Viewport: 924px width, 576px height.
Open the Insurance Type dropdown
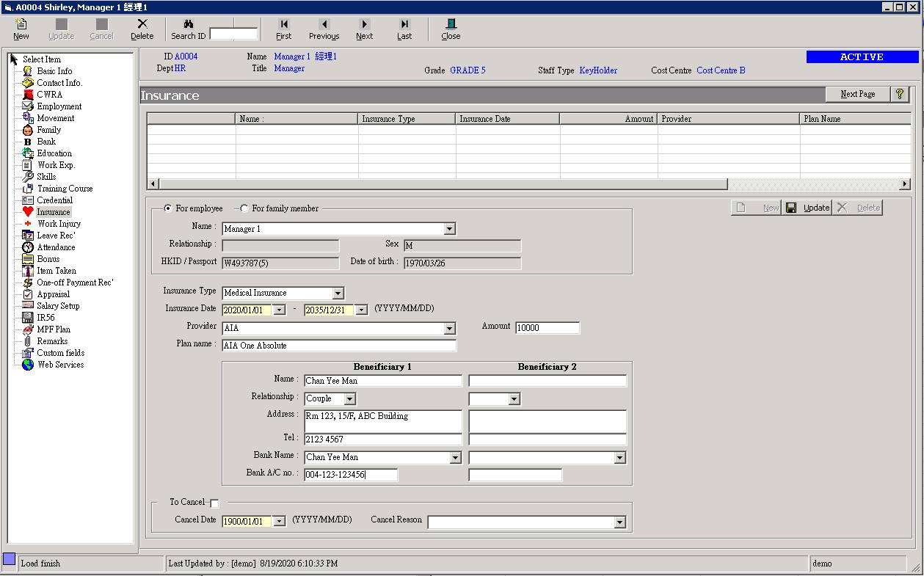click(338, 293)
